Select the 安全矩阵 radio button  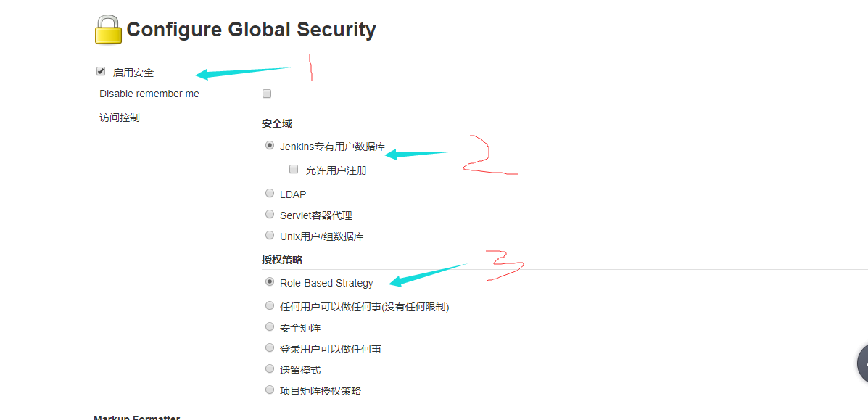tap(270, 326)
